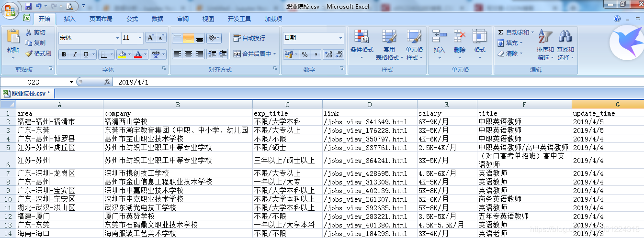Apply yellow fill color to the cell
Image resolution: width=644 pixels, height=238 pixels.
coord(122,54)
